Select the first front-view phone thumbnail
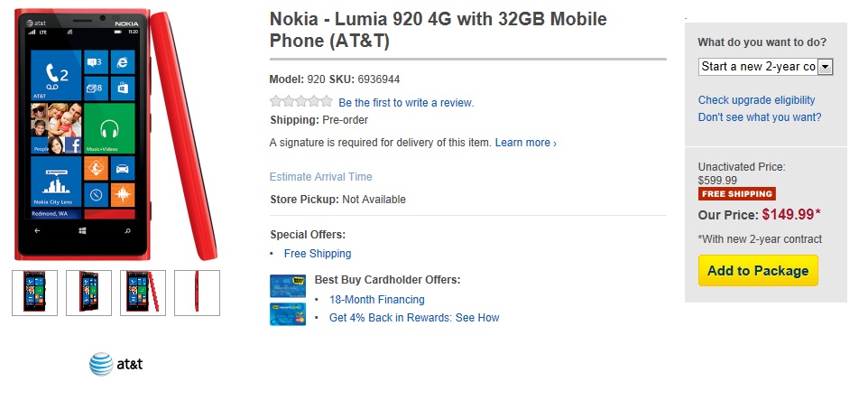The height and width of the screenshot is (410, 868). pos(35,293)
